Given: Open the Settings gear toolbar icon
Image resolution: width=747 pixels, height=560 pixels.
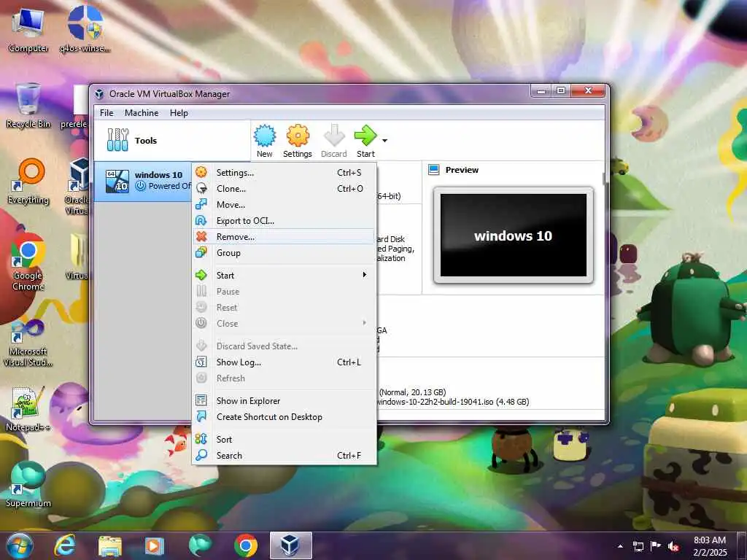Looking at the screenshot, I should [298, 141].
